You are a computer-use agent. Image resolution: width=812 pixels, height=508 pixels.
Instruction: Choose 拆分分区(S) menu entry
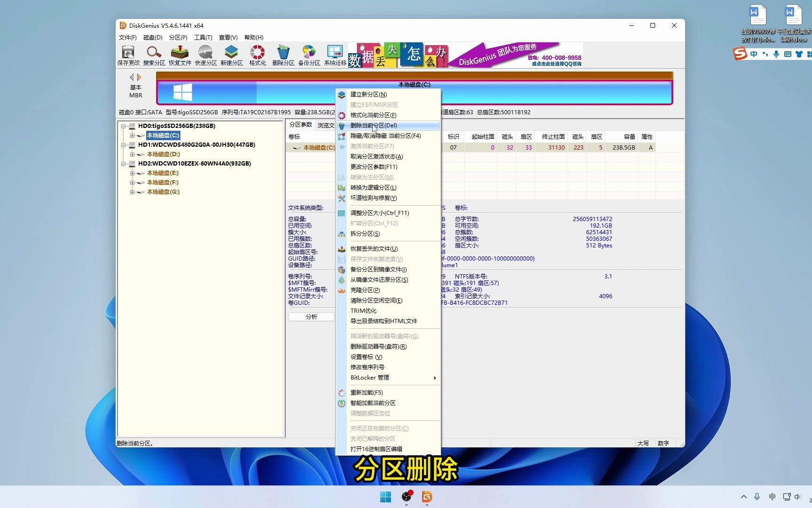click(388, 234)
